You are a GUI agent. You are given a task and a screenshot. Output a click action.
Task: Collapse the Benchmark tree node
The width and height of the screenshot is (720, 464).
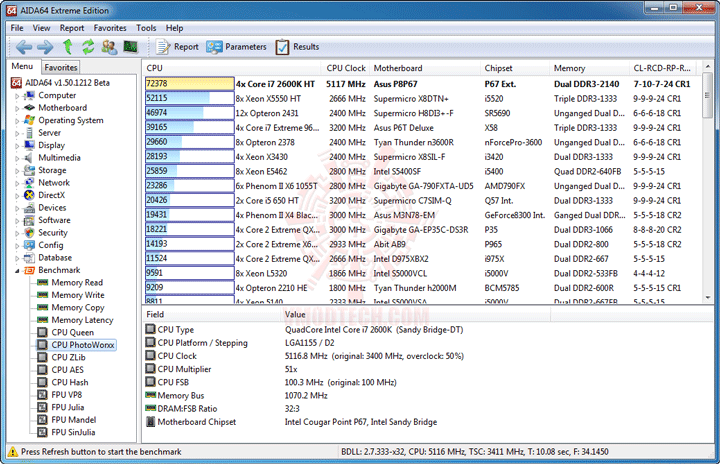click(17, 271)
